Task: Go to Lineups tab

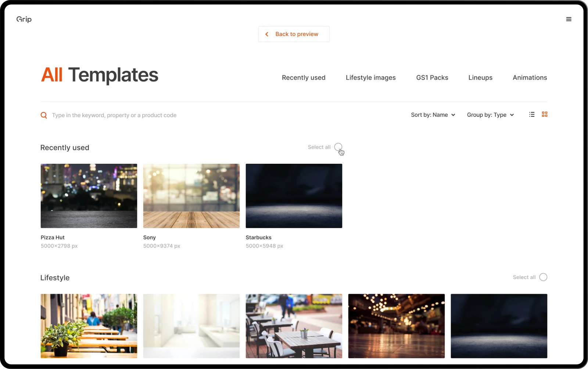Action: point(480,77)
